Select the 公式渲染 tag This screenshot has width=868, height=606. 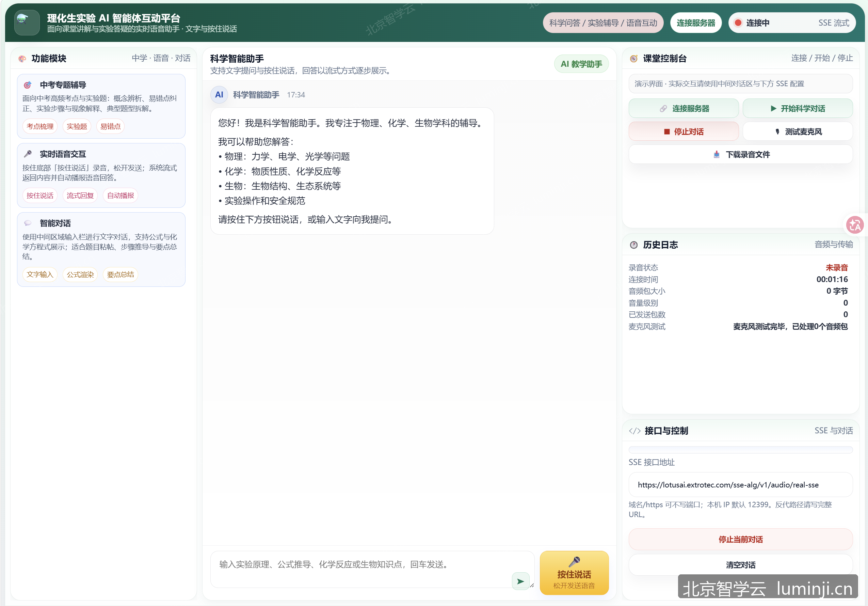click(80, 275)
